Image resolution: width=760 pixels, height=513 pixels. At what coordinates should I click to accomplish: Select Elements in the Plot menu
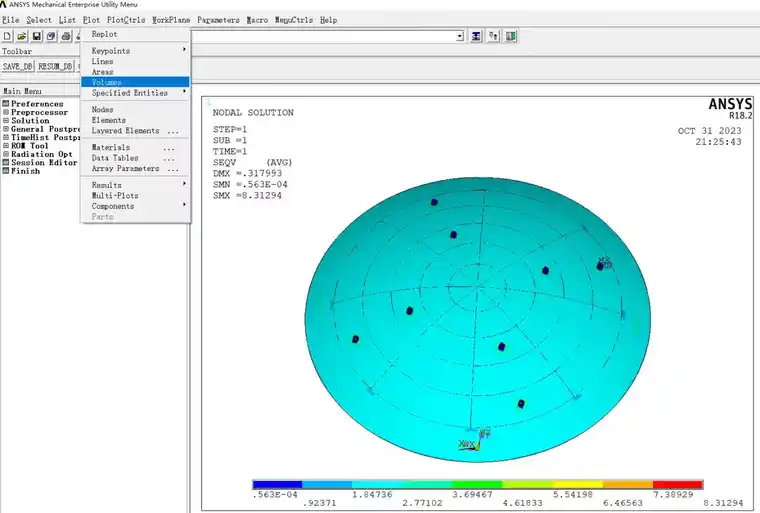pos(135,120)
